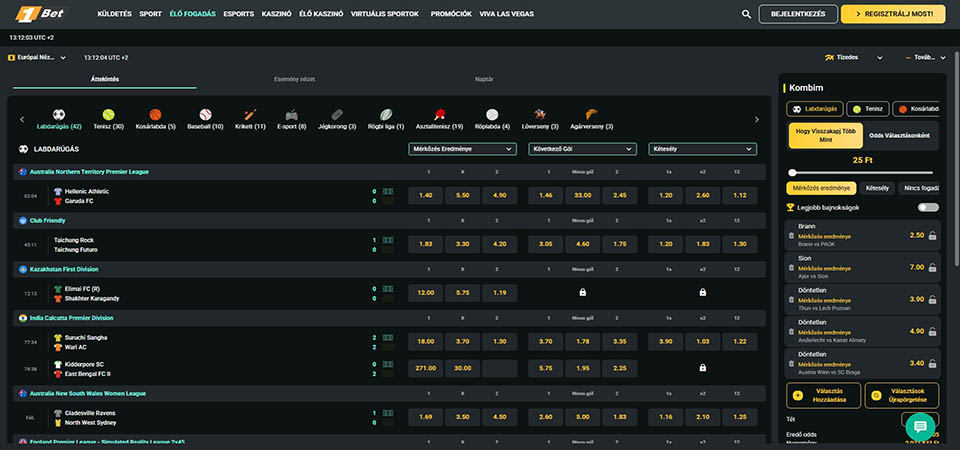Choose Labdarúgás chip in Kombim panel
The width and height of the screenshot is (960, 450).
point(815,109)
